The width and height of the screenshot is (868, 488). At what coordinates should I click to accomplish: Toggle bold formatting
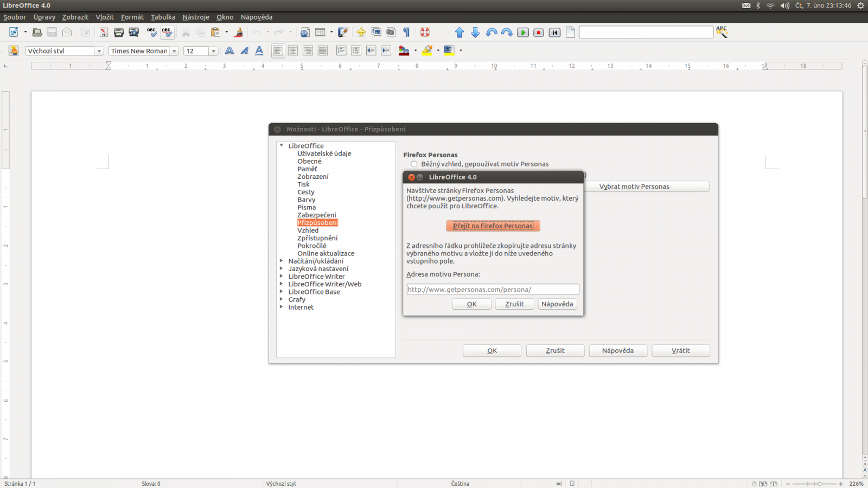[229, 50]
